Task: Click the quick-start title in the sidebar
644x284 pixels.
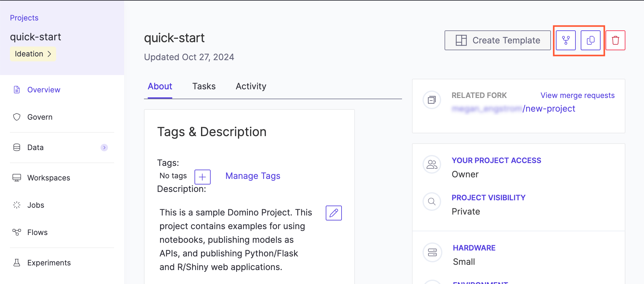Action: coord(35,37)
